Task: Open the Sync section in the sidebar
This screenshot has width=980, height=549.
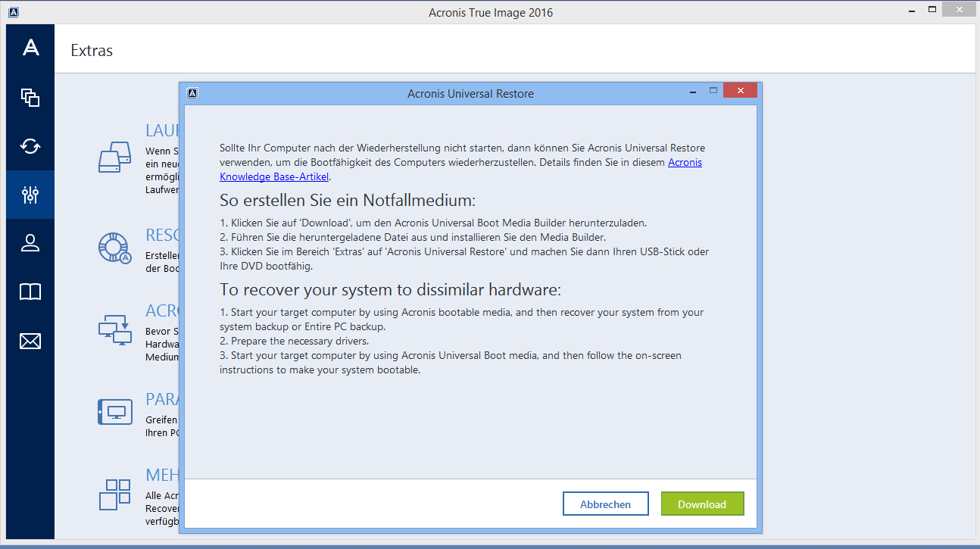Action: tap(30, 146)
